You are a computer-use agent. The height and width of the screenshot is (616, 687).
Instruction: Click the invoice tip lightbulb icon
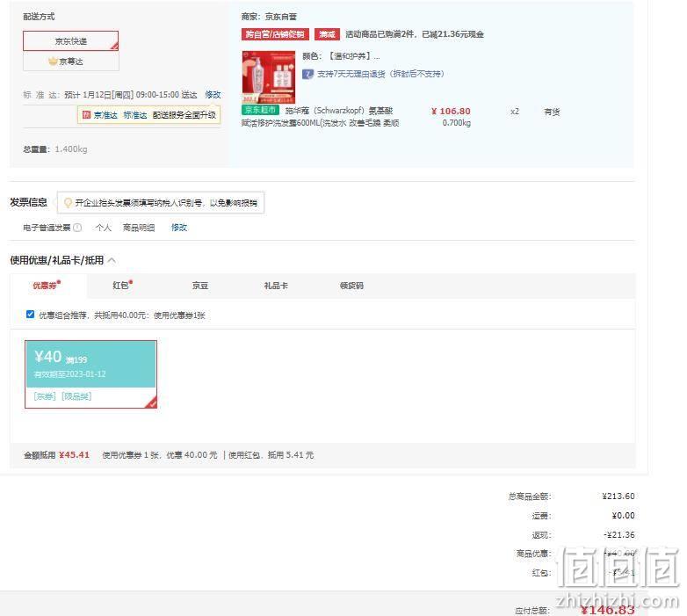coord(68,203)
